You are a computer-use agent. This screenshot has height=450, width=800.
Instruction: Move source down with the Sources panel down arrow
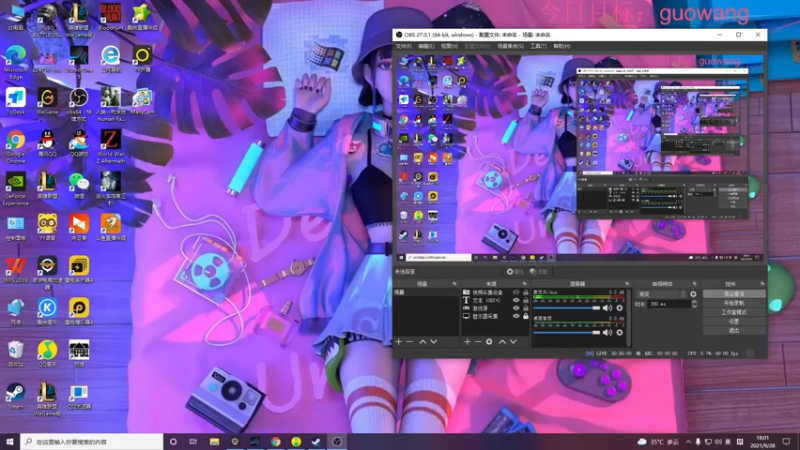[x=513, y=341]
